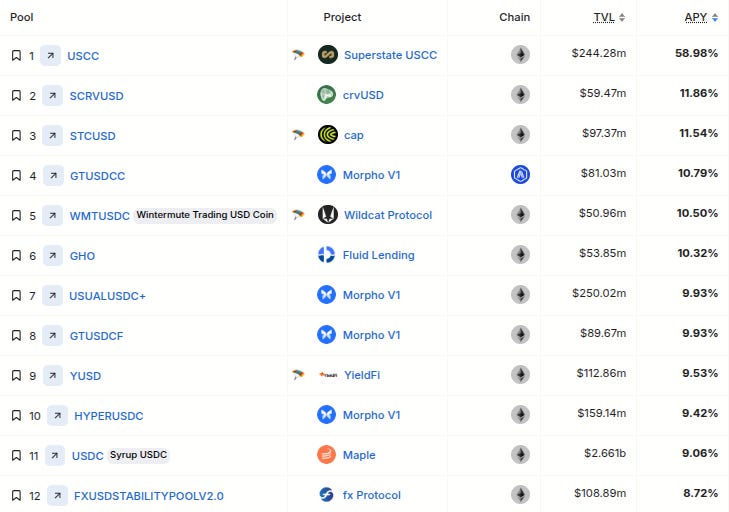Open the Maple project link
Screen dimensions: 729x512
pyautogui.click(x=359, y=455)
